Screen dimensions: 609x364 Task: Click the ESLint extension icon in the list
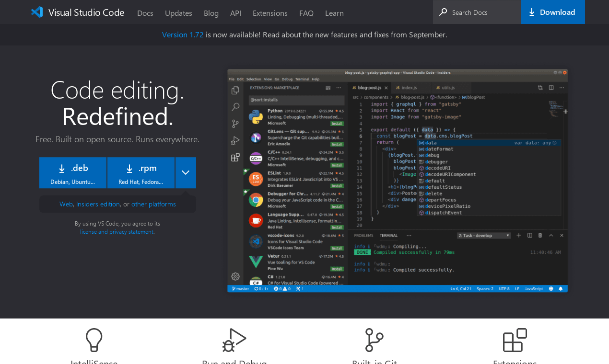tap(256, 179)
